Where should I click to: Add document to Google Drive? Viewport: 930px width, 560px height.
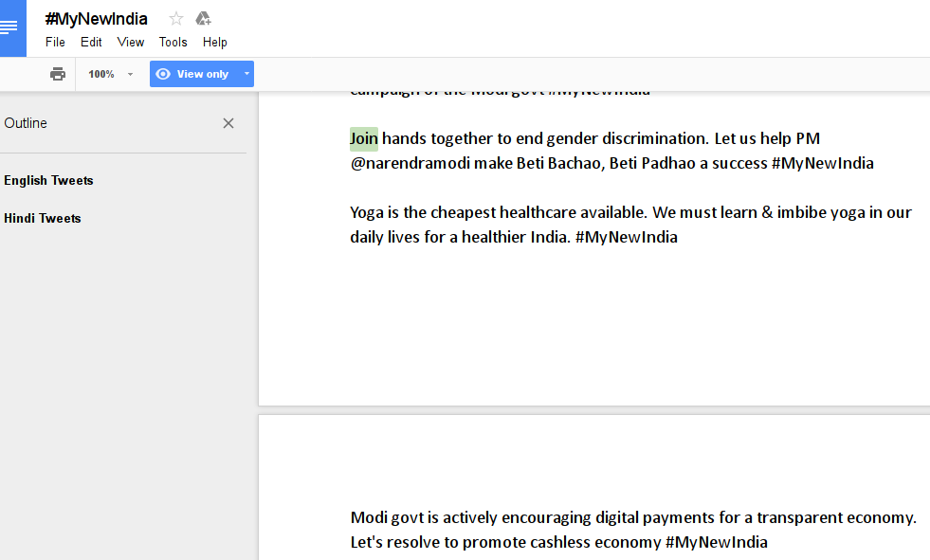coord(204,19)
